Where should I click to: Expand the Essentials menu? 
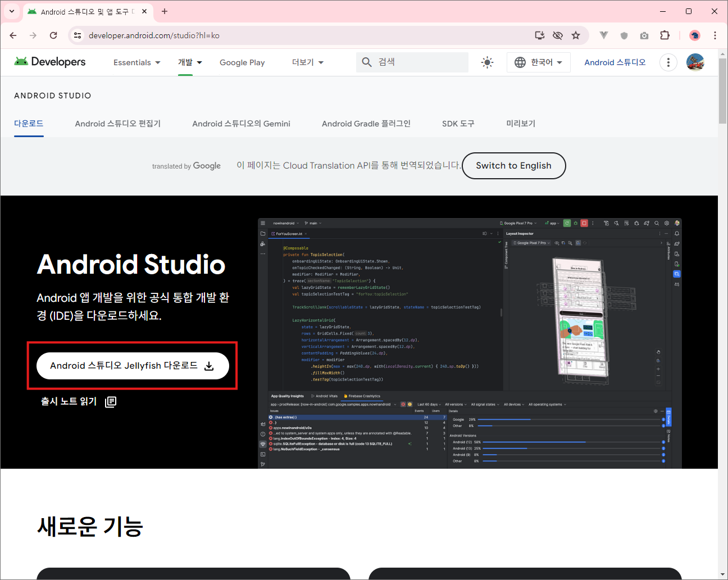pyautogui.click(x=137, y=62)
